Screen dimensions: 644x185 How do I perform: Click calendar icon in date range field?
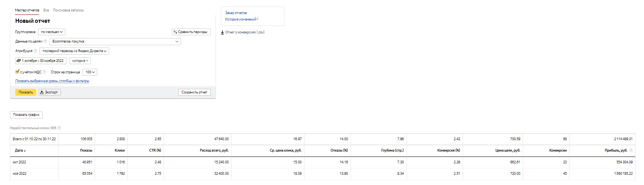19,61
